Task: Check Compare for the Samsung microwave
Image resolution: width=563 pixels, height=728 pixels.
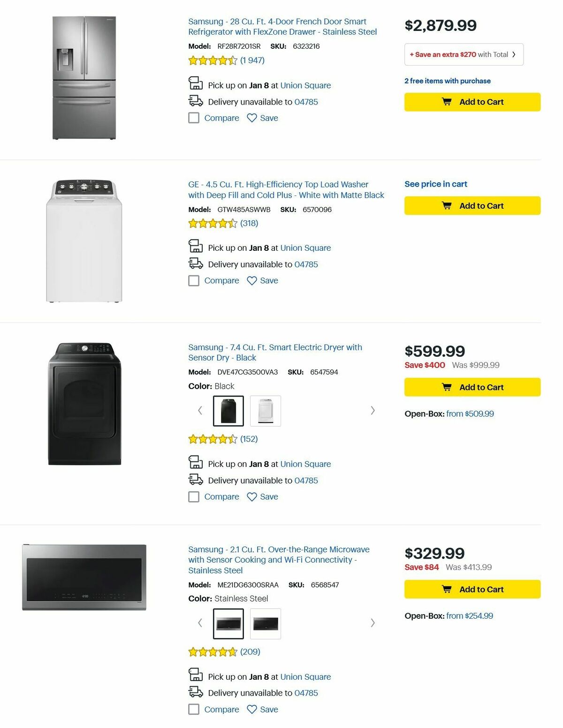Action: [194, 709]
